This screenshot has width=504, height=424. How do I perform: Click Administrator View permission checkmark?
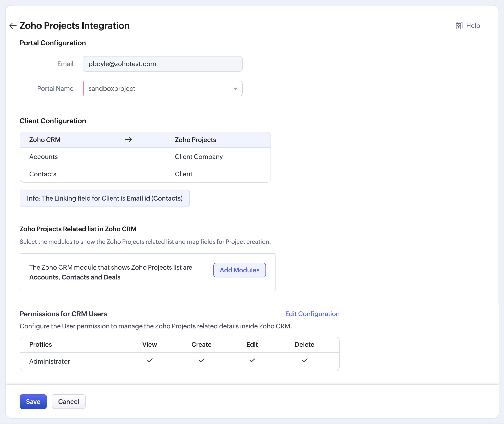[x=150, y=360]
